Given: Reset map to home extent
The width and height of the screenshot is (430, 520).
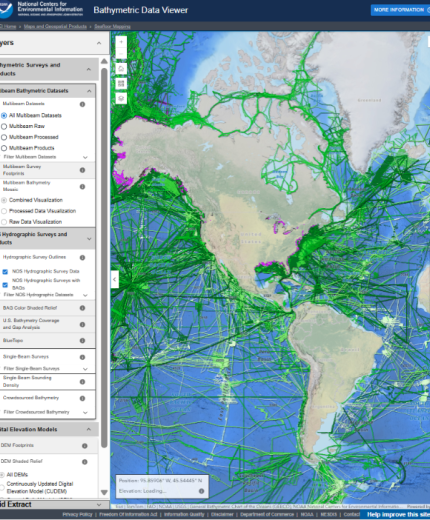Looking at the screenshot, I should click(x=121, y=69).
